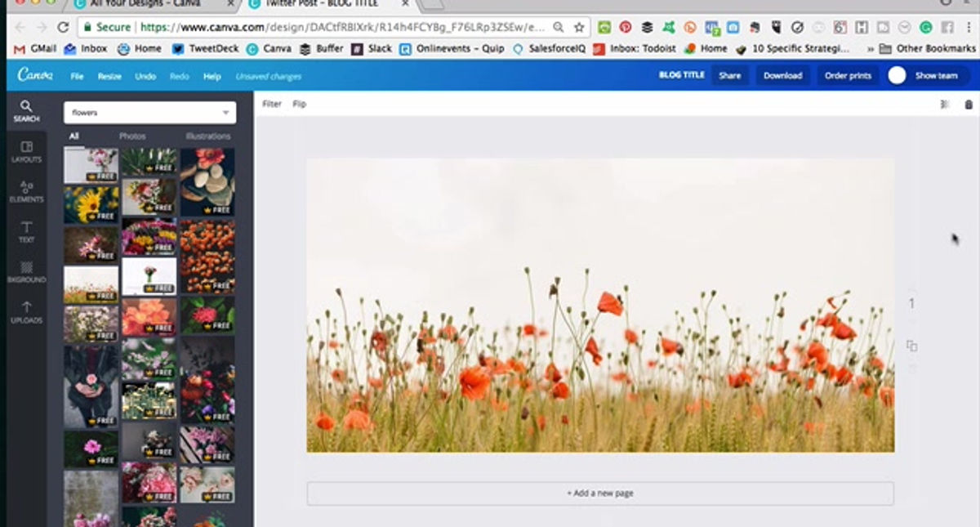Viewport: 980px width, 527px height.
Task: Click the user avatar circle in header
Action: pyautogui.click(x=897, y=75)
